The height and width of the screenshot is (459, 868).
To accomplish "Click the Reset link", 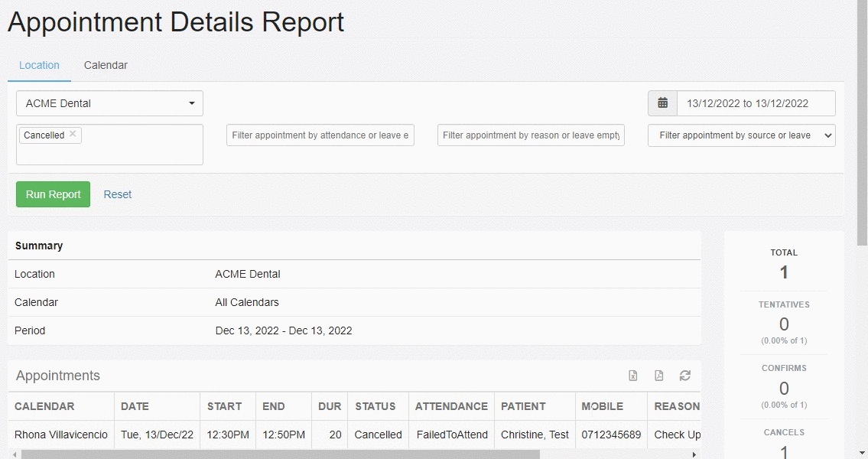I will tap(117, 194).
